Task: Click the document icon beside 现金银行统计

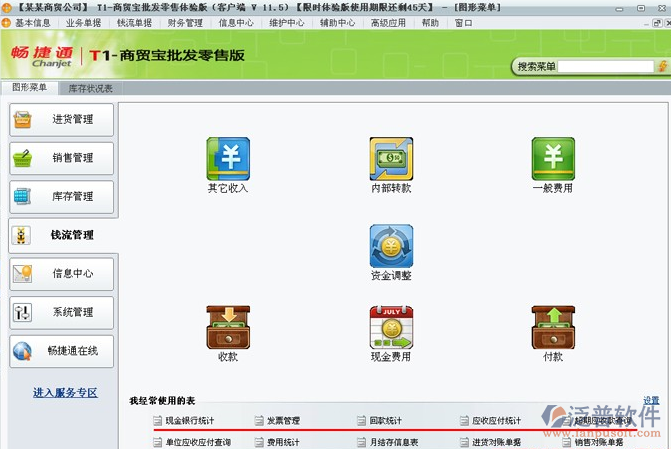Action: point(157,421)
